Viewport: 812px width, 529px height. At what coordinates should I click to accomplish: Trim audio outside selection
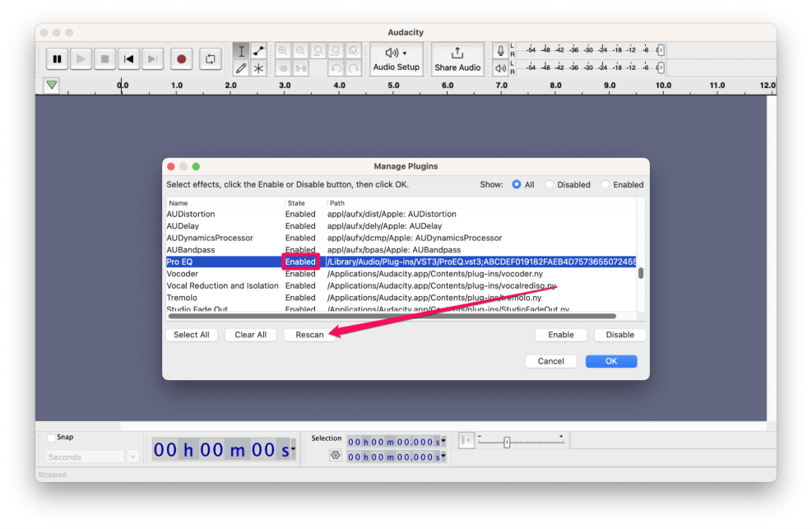[283, 67]
